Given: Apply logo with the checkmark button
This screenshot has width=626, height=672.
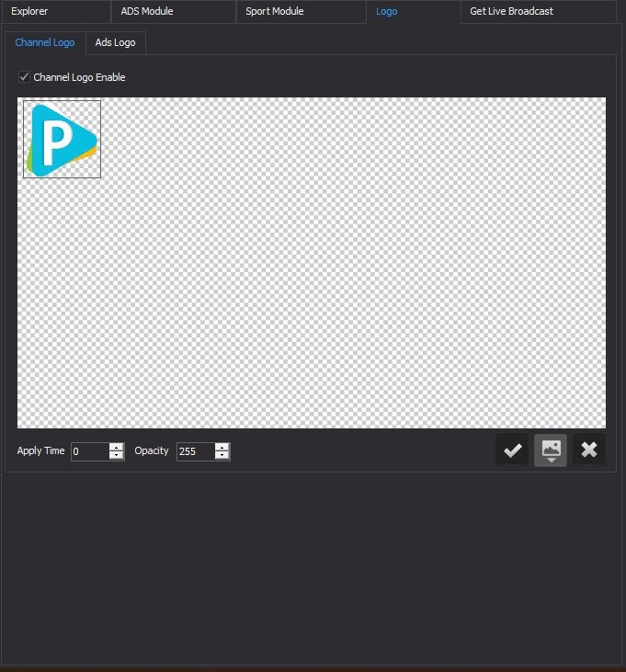Looking at the screenshot, I should pos(512,450).
